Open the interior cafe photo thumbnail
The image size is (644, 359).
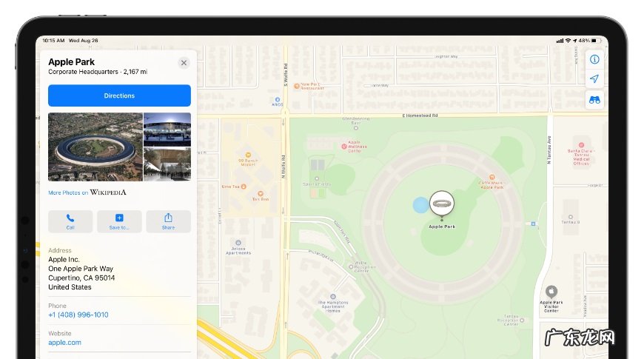coord(167,165)
